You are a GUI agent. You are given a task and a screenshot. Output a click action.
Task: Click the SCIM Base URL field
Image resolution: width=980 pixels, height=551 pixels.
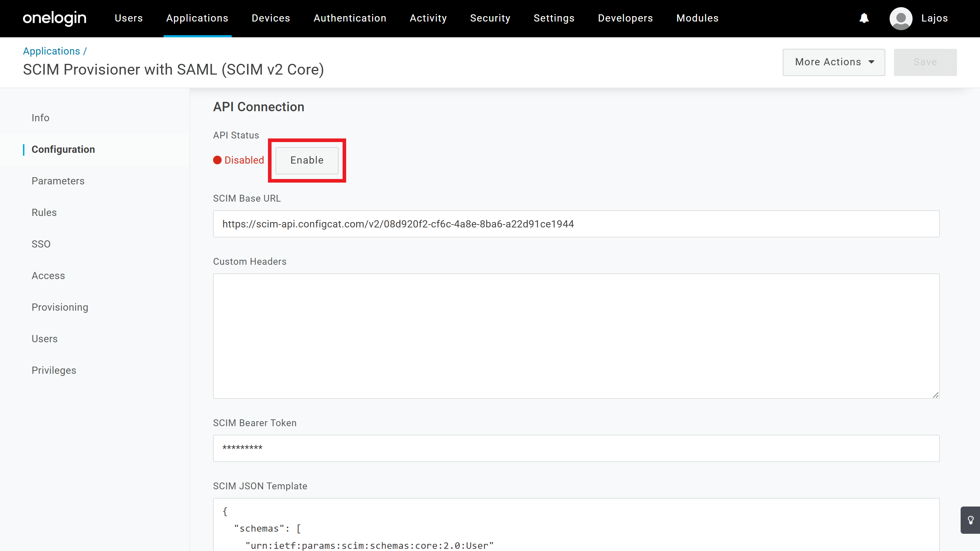point(576,224)
